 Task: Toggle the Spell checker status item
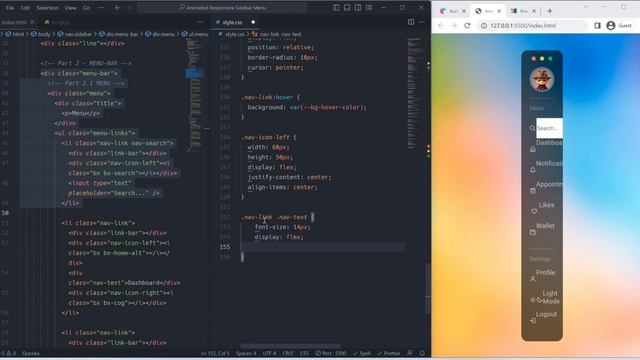[x=362, y=353]
